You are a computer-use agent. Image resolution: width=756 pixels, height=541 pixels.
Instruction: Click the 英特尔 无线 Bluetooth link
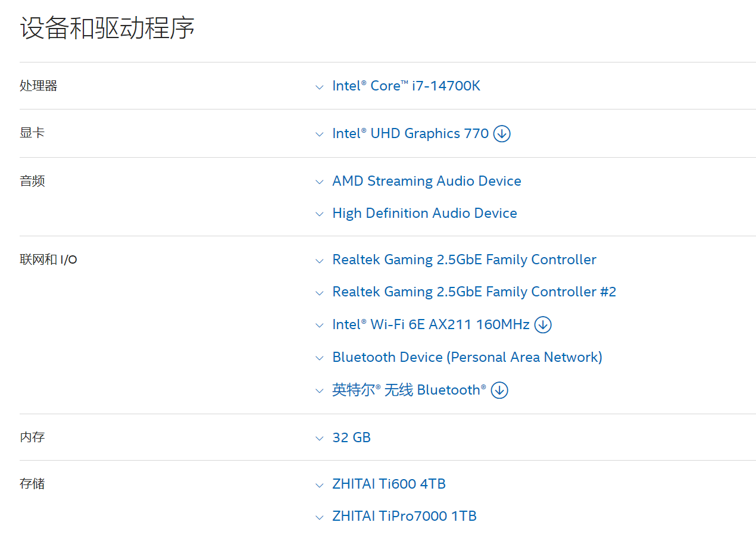click(x=409, y=390)
